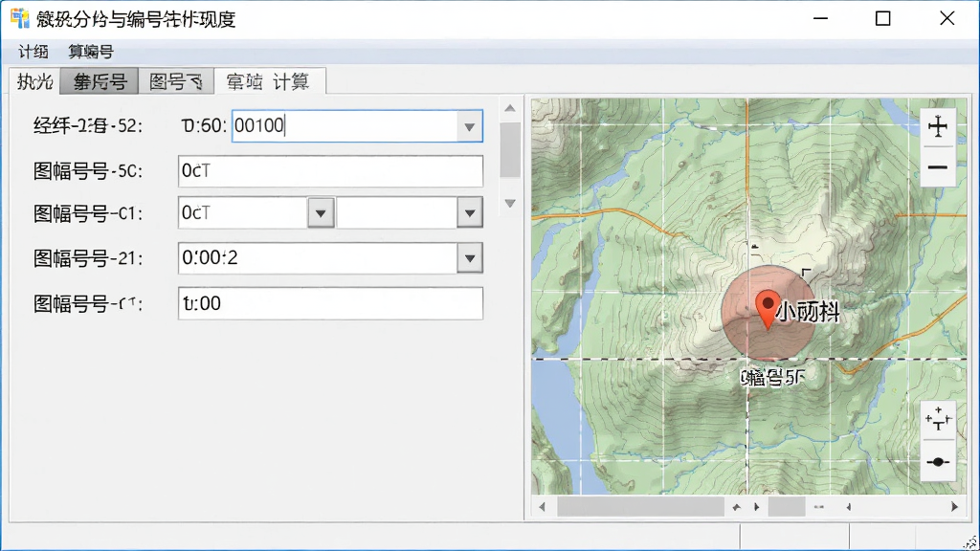Switch to the 执光 tab
The image size is (980, 551).
[35, 82]
